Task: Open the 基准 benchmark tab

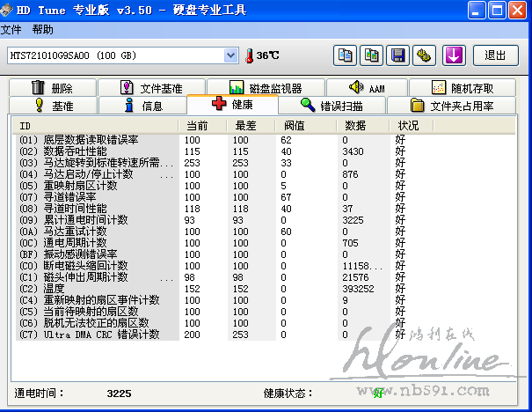Action: click(53, 106)
